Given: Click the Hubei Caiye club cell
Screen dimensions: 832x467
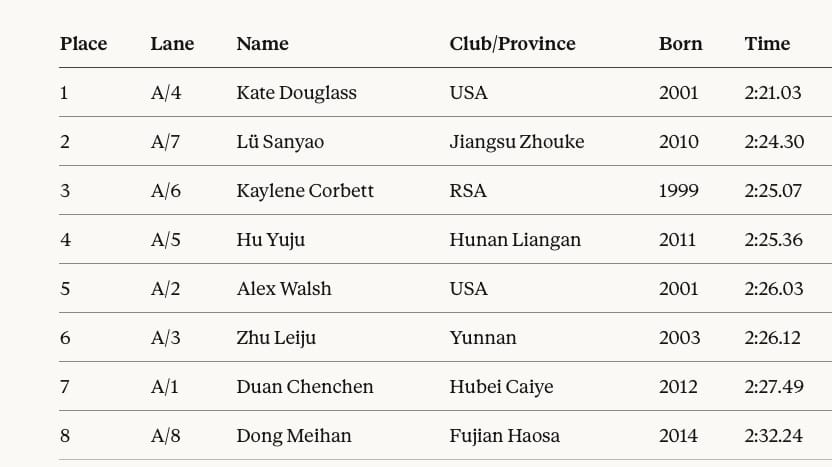Looking at the screenshot, I should pos(501,387).
